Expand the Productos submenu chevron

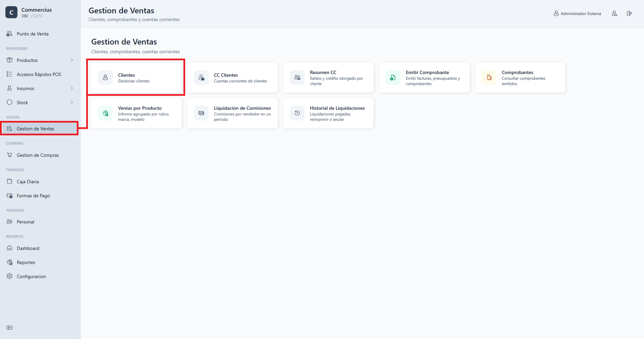(72, 60)
